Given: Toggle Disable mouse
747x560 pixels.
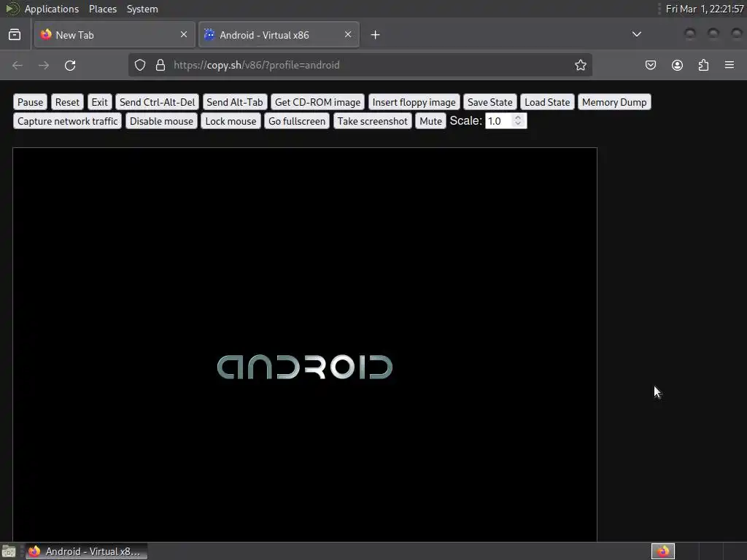Looking at the screenshot, I should [x=161, y=121].
